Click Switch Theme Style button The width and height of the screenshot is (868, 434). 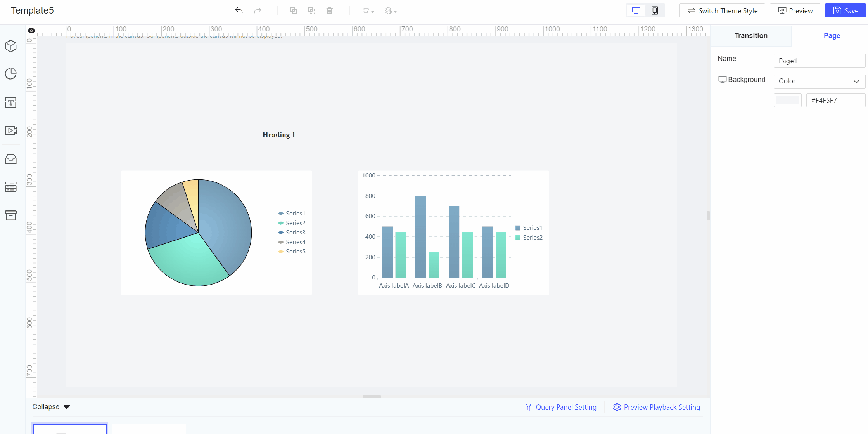coord(722,10)
